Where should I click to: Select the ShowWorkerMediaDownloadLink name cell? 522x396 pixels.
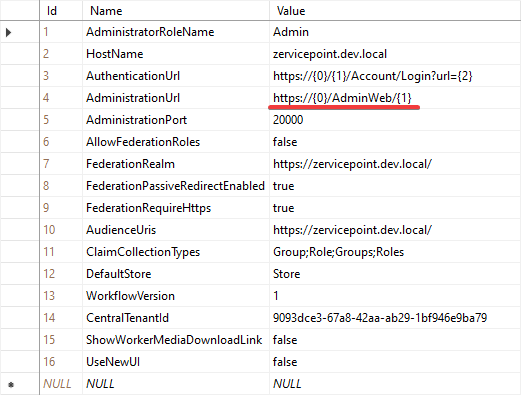coord(176,340)
